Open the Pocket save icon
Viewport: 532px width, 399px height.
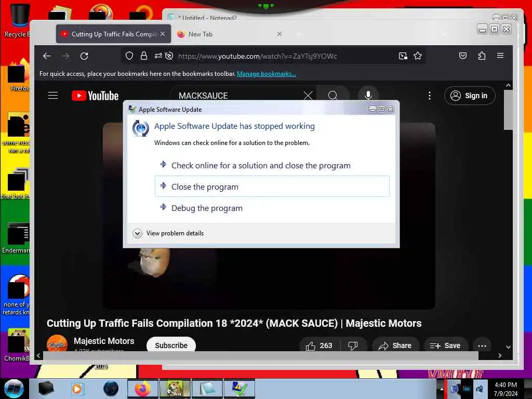click(x=463, y=56)
